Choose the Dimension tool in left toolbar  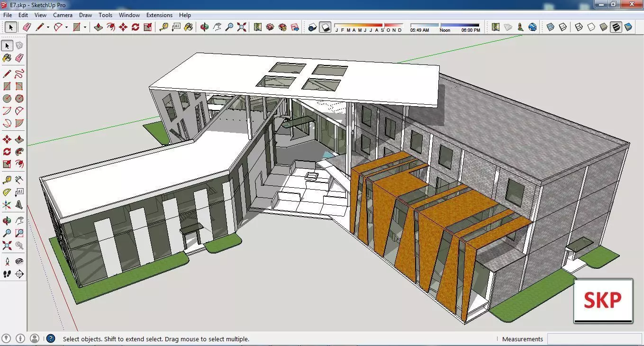tap(19, 180)
